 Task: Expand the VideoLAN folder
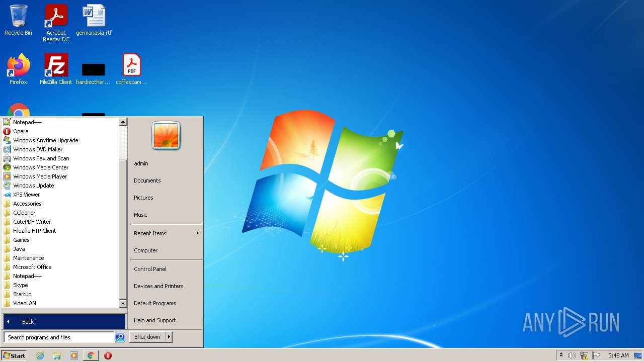(60, 303)
